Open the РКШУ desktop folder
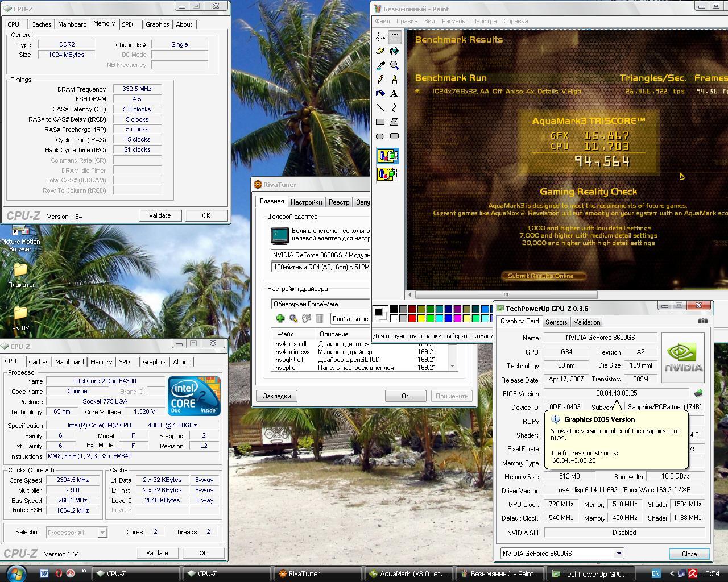Screen dimensions: 728x582 tap(20, 318)
